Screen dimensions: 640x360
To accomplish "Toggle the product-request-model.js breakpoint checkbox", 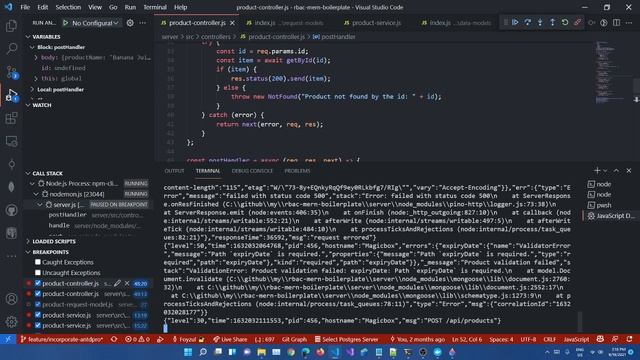I will tap(38, 304).
